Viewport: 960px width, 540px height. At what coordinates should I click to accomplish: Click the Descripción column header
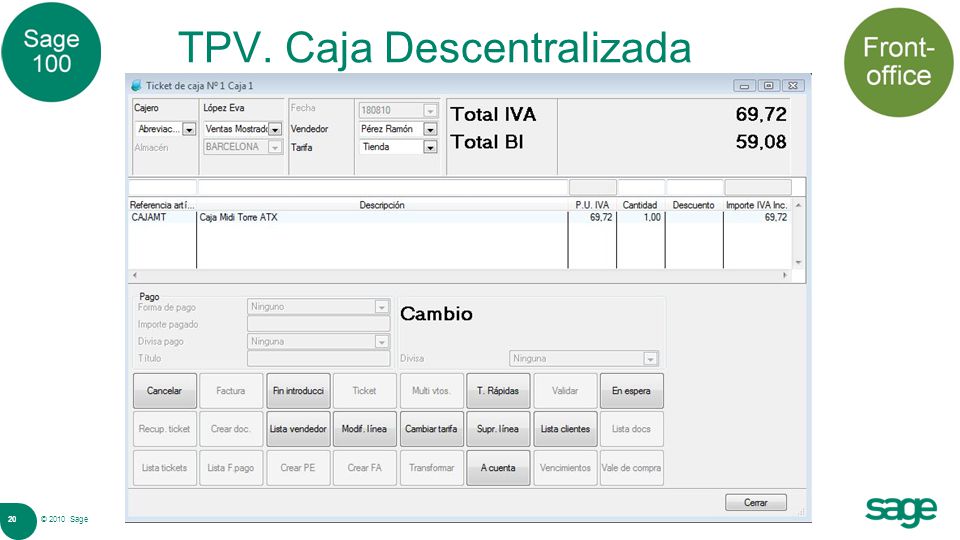coord(382,205)
